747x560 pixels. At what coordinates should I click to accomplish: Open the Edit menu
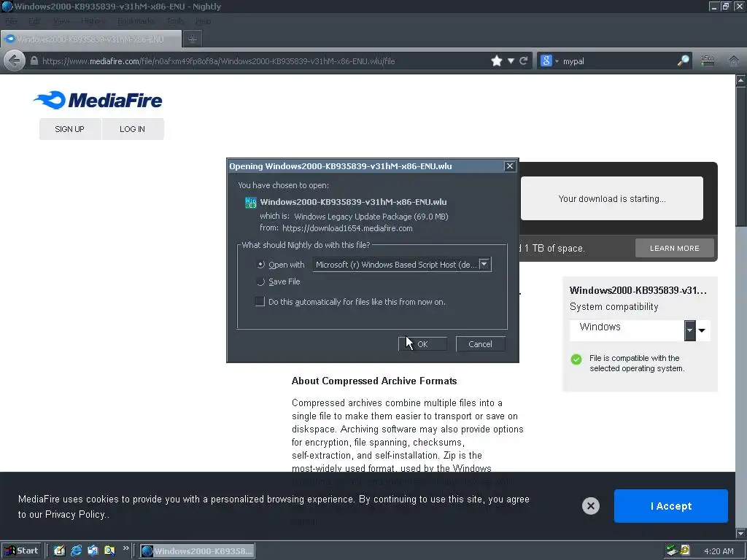(34, 21)
